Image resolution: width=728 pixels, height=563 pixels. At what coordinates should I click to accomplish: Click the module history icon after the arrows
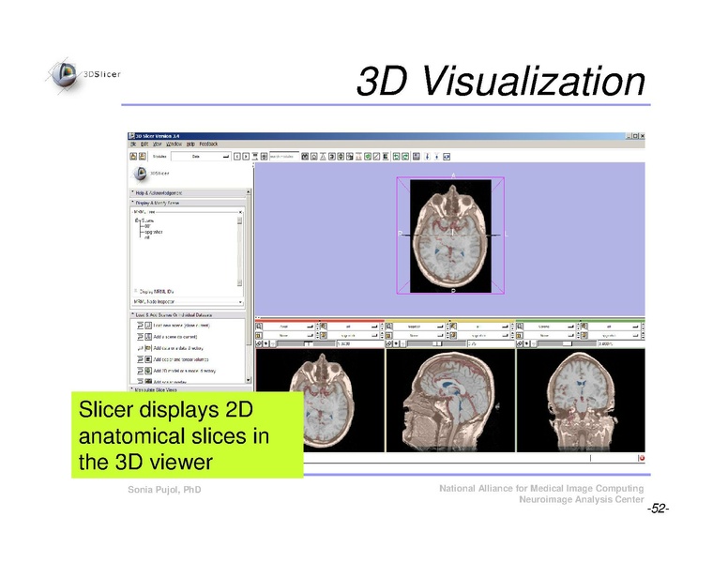(x=255, y=157)
